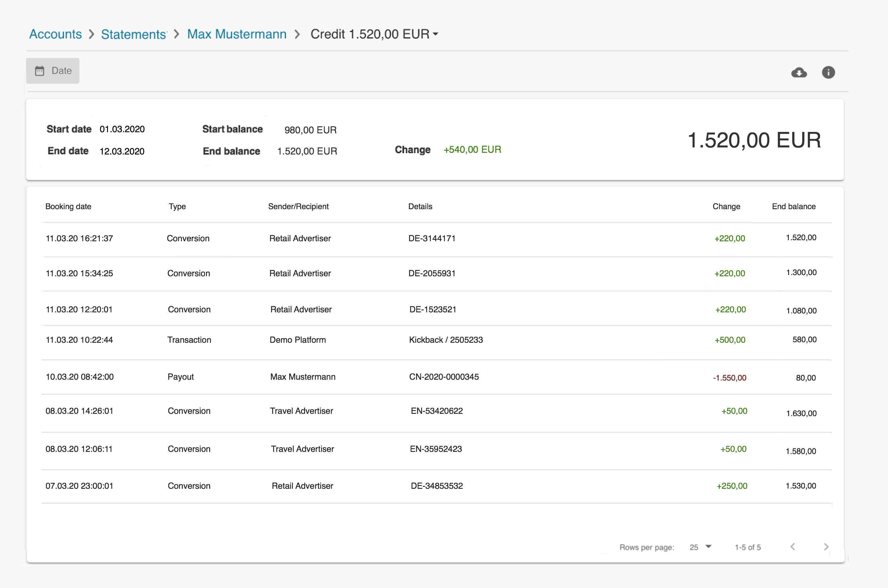Select the Accounts breadcrumb link
The width and height of the screenshot is (888, 588).
point(56,34)
